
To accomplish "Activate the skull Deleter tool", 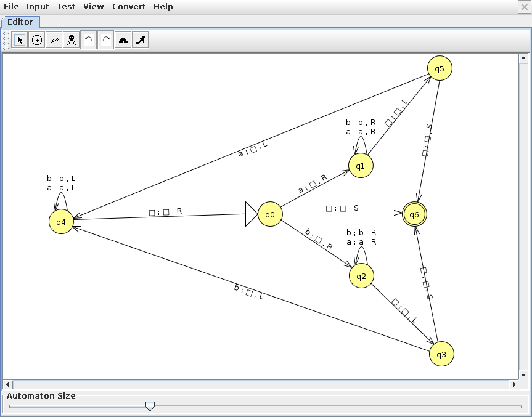I will click(72, 40).
